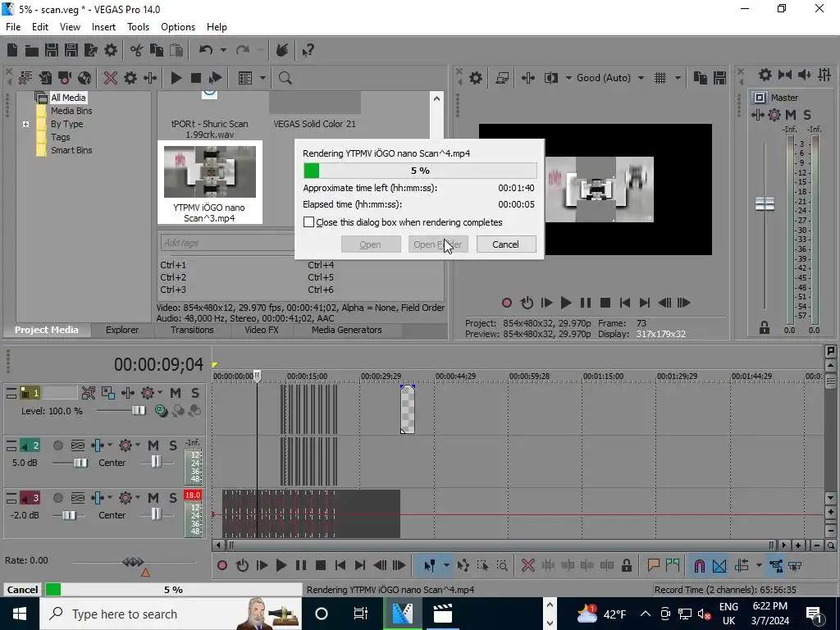The height and width of the screenshot is (630, 840).
Task: Expand the By Type media bin
Action: pyautogui.click(x=25, y=125)
